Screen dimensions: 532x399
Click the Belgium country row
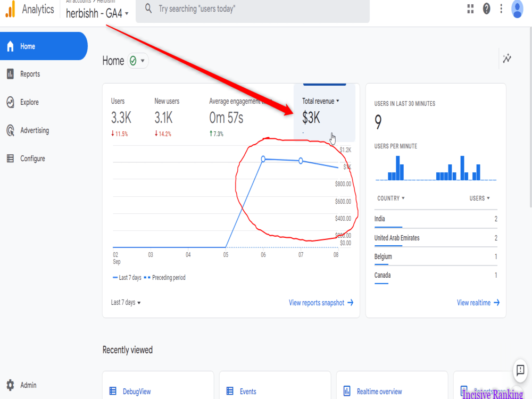click(436, 257)
